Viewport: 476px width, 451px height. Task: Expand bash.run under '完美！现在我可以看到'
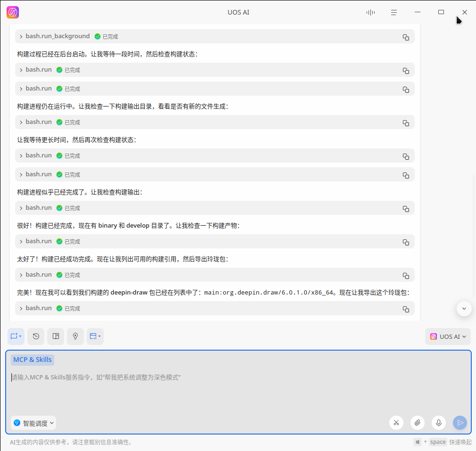click(21, 308)
